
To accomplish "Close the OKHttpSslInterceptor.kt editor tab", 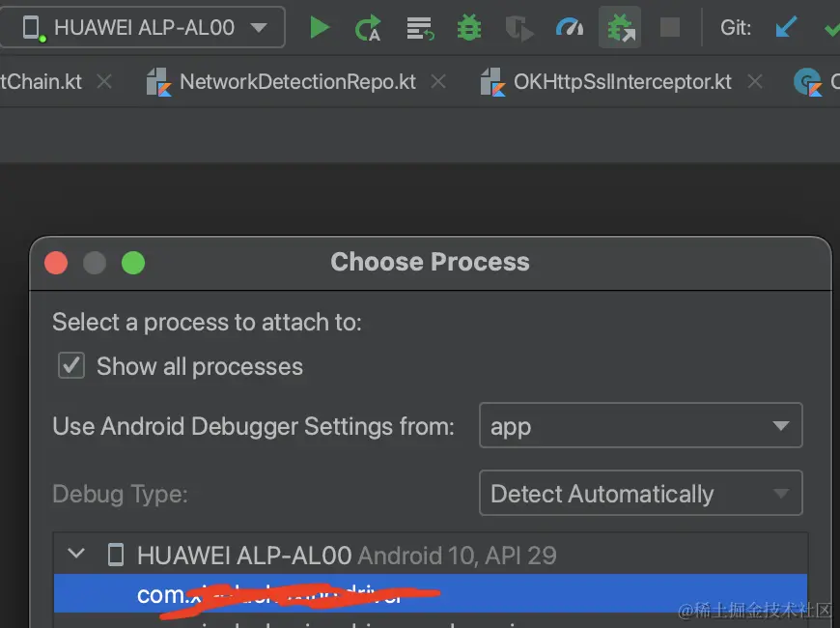I will 755,82.
